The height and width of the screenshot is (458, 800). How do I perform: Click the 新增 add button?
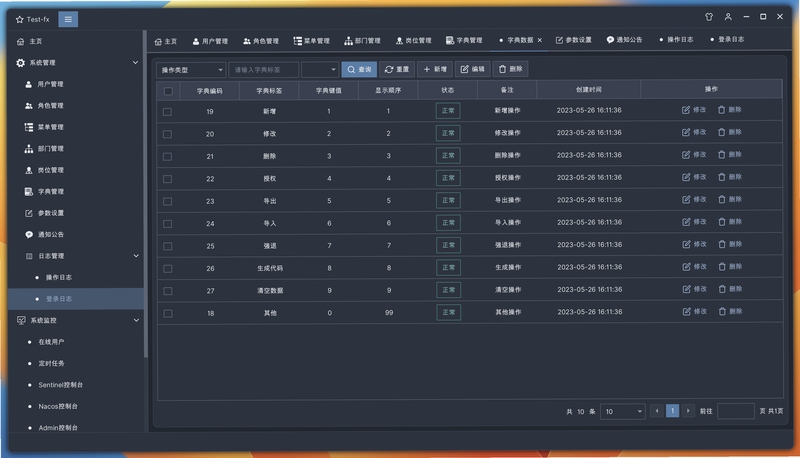click(x=435, y=69)
